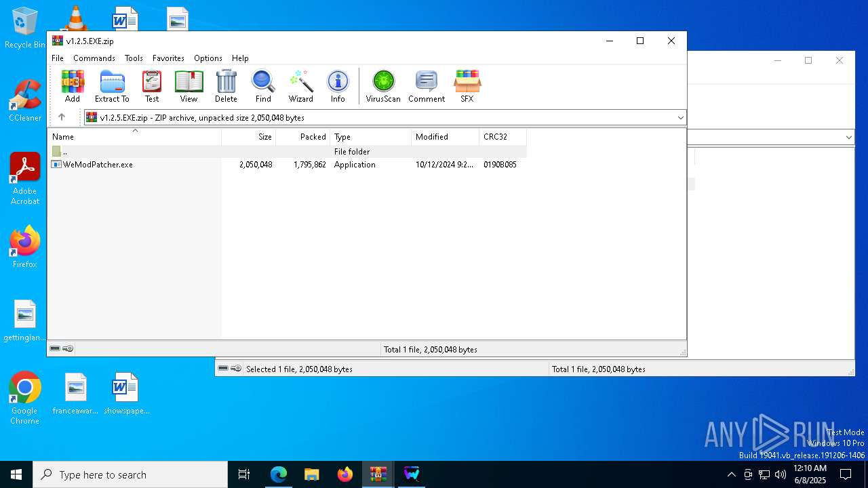Open the Tools menu
The image size is (868, 488).
(134, 58)
